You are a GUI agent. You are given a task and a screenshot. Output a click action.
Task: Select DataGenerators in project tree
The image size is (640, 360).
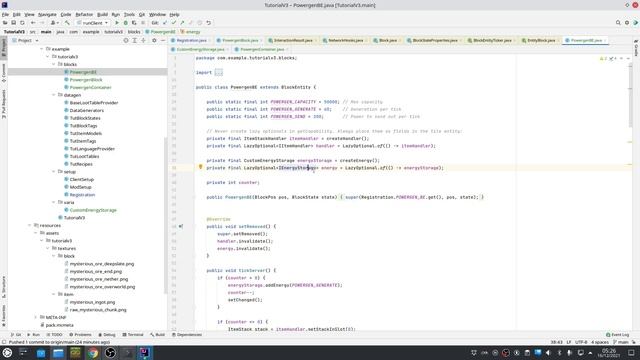coord(87,111)
